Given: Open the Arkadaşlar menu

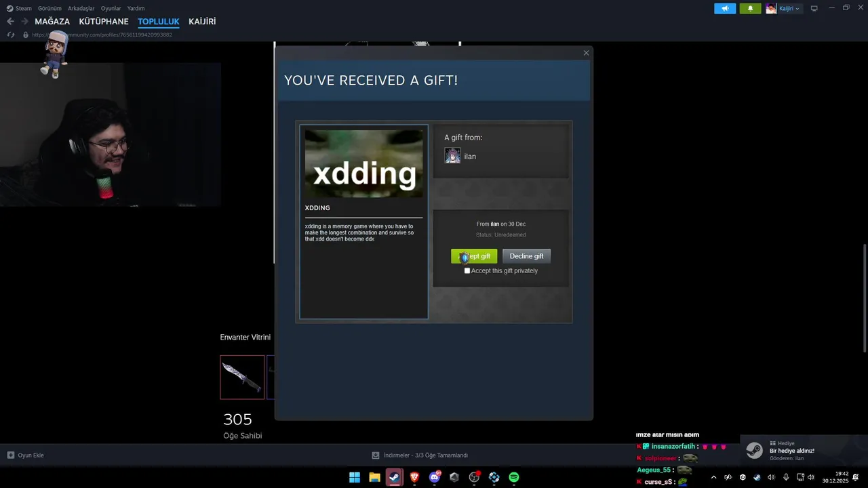Looking at the screenshot, I should click(x=81, y=8).
